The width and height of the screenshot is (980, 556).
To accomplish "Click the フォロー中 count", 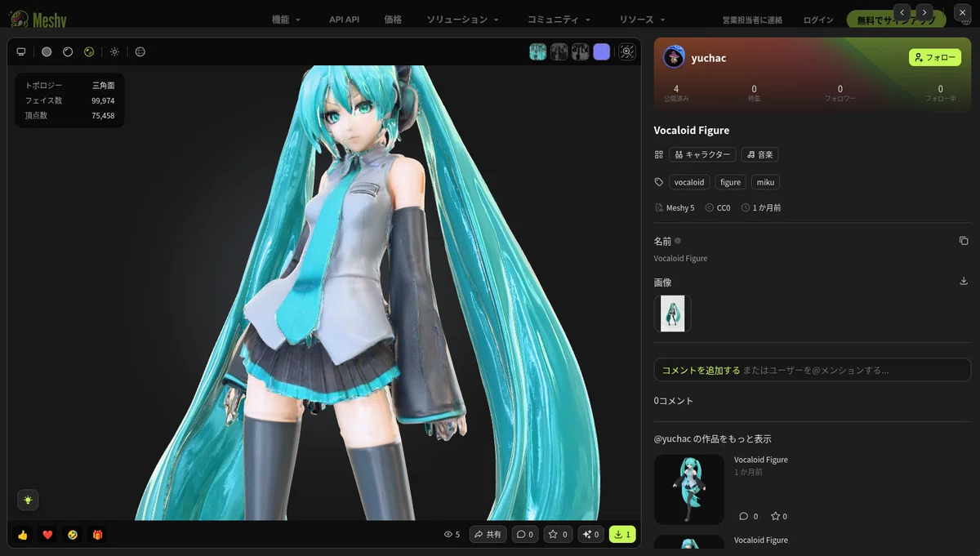I will pyautogui.click(x=940, y=92).
